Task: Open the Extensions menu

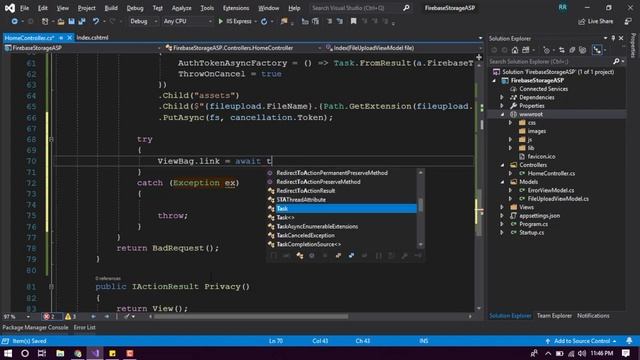Action: (x=236, y=8)
